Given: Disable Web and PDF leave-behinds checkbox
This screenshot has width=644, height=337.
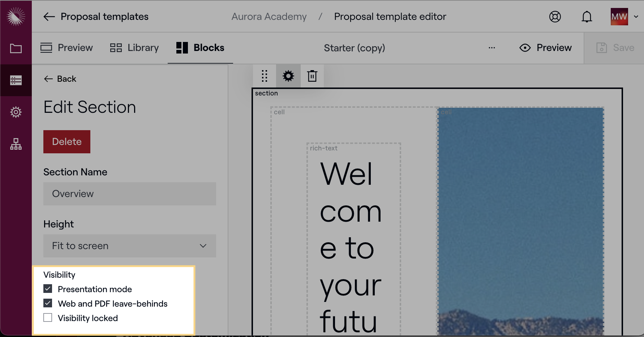Looking at the screenshot, I should (48, 303).
